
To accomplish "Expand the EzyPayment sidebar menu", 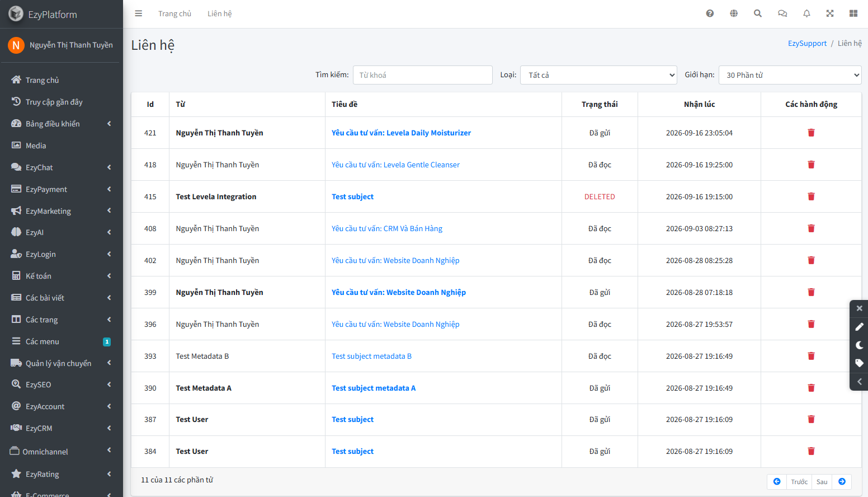I will point(62,189).
